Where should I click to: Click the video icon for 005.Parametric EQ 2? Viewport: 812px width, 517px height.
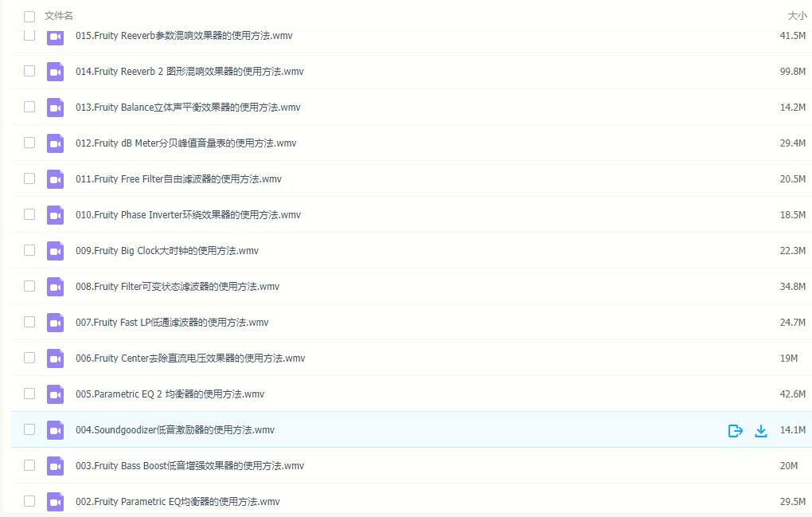click(56, 394)
